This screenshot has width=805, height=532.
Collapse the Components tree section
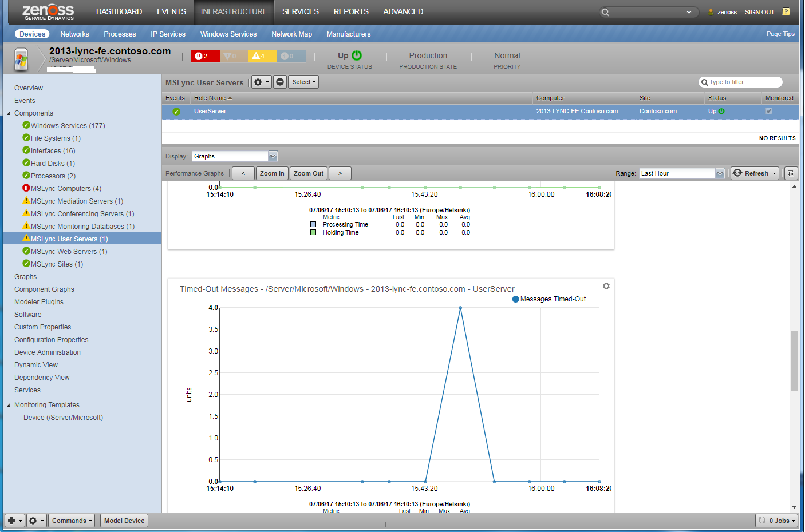pyautogui.click(x=9, y=113)
